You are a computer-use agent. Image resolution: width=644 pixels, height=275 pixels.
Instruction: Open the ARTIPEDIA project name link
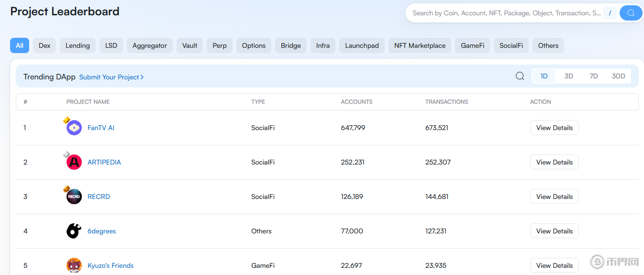pos(104,162)
